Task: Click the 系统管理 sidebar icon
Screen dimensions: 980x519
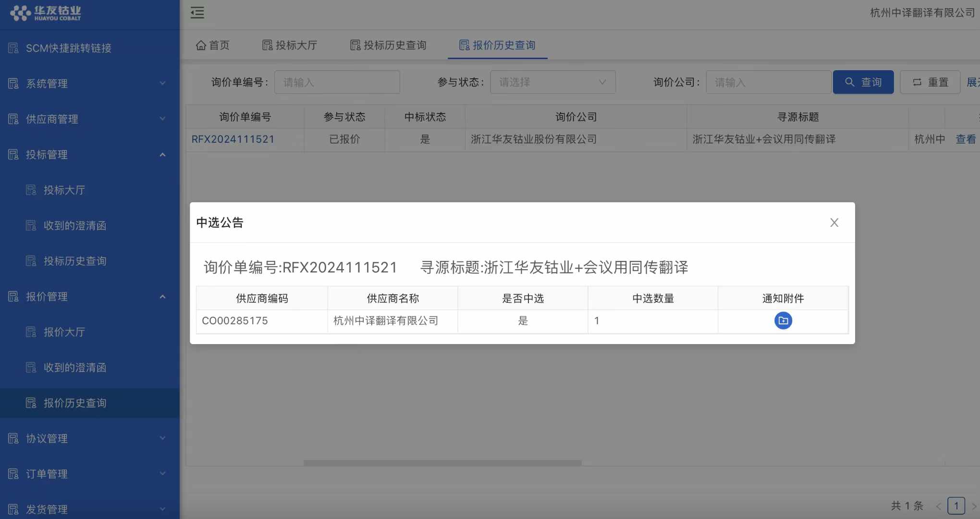Action: click(13, 84)
